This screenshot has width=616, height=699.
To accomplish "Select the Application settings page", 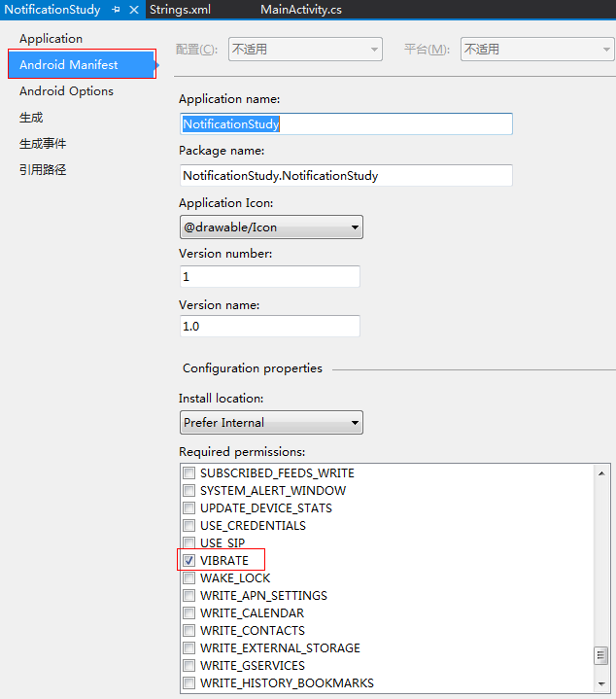I will (51, 39).
